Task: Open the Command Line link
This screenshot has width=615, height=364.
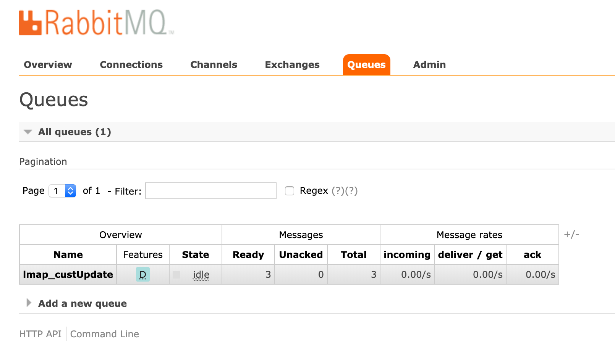Action: pyautogui.click(x=104, y=334)
